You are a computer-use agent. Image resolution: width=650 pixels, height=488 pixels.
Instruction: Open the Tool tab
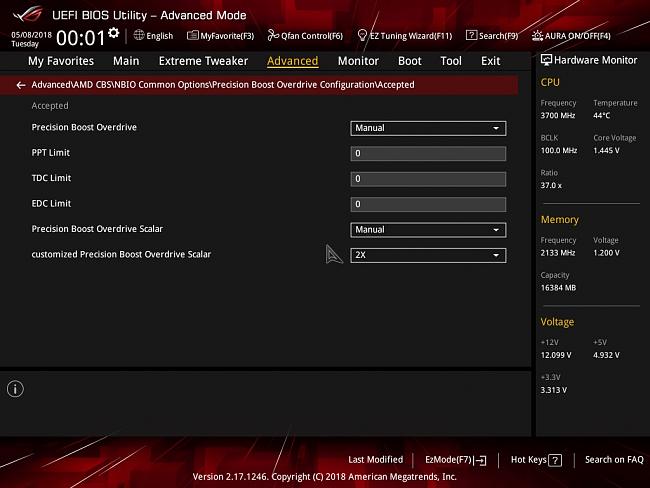tap(451, 61)
